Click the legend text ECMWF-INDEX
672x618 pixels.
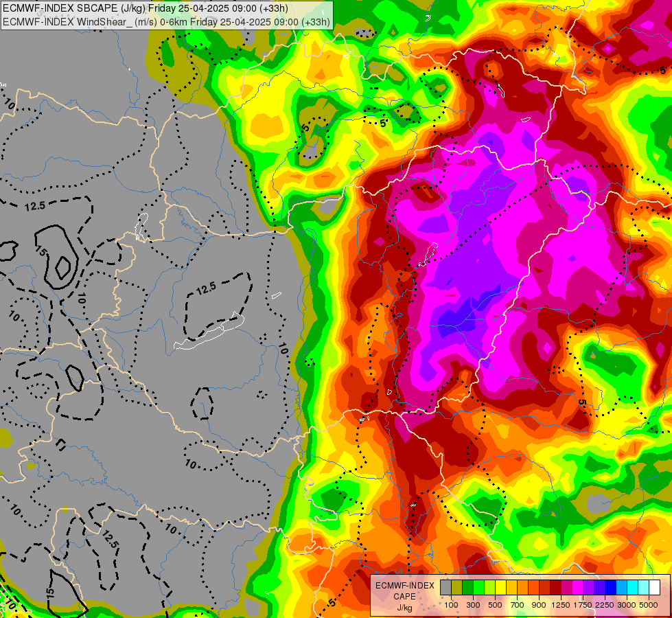click(x=405, y=586)
